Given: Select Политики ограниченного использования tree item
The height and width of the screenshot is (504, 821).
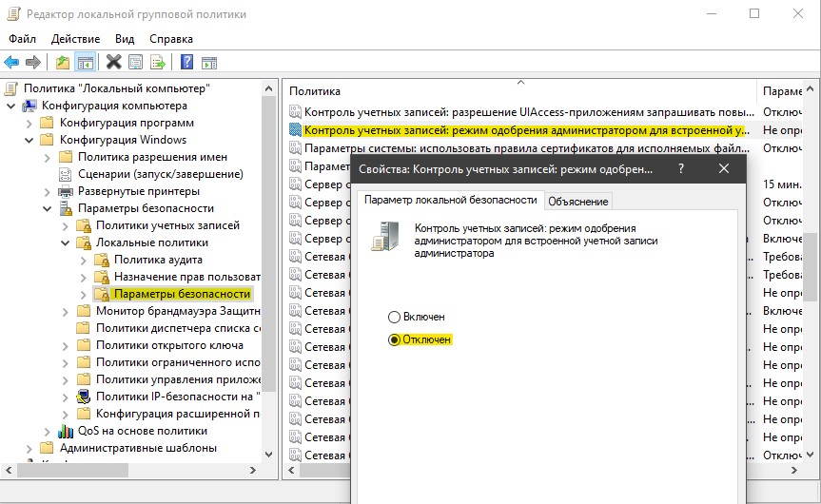Looking at the screenshot, I should pyautogui.click(x=178, y=362).
